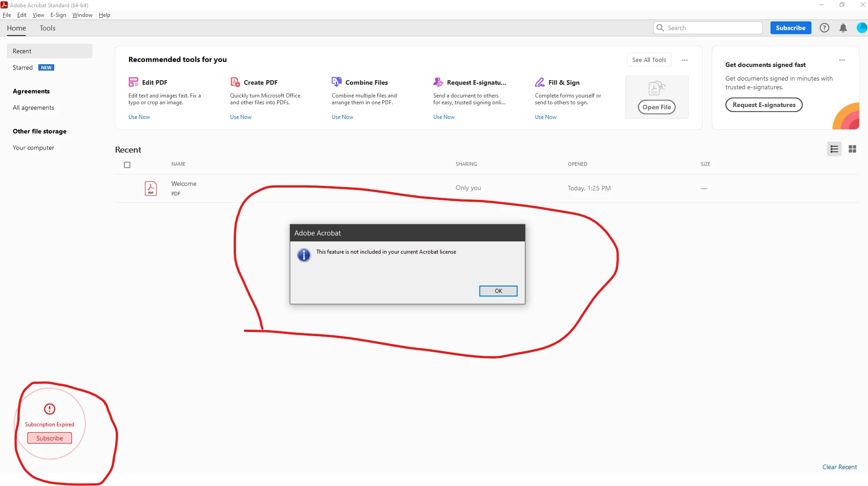Click the Request E-signatures button
The height and width of the screenshot is (486, 868).
[x=764, y=105]
